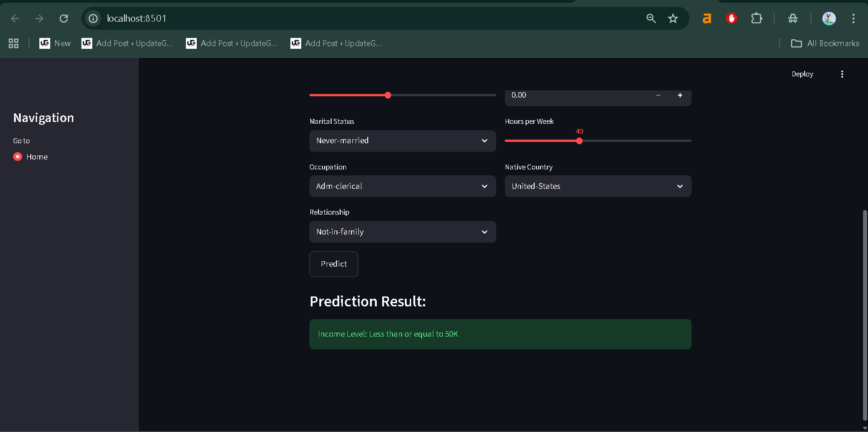The image size is (868, 432).
Task: Open the apps grid in bookmarks bar
Action: click(14, 43)
